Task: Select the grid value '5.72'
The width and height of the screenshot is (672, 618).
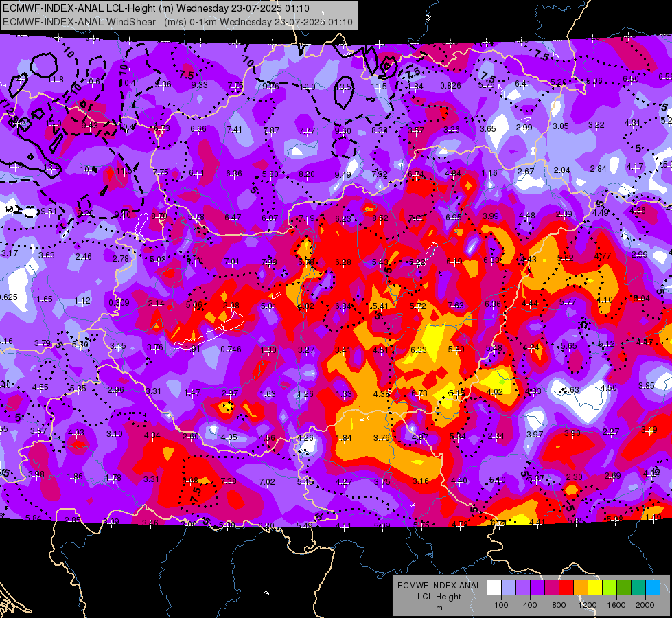Action: click(418, 306)
